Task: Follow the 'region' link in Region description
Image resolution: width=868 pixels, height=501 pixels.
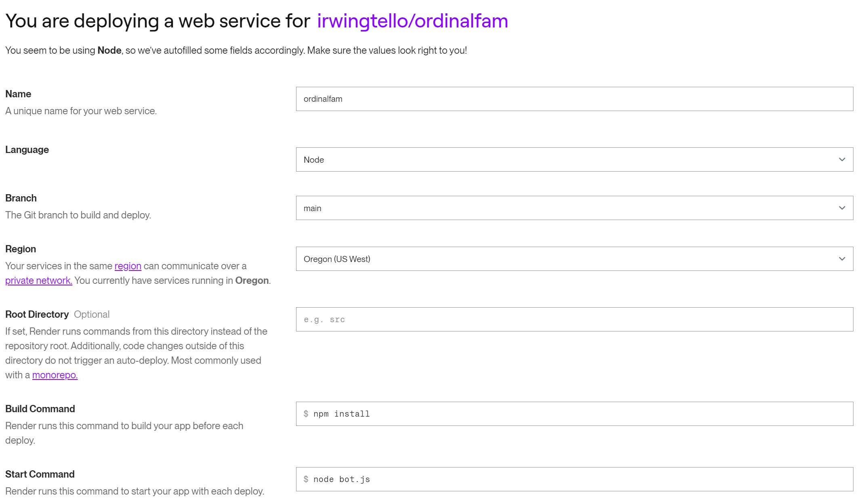Action: [128, 266]
